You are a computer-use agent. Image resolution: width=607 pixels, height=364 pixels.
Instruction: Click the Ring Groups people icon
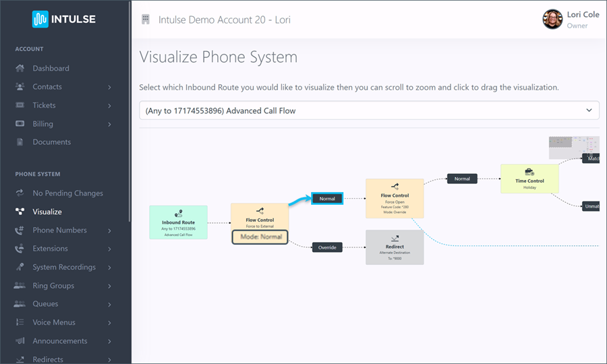(20, 286)
